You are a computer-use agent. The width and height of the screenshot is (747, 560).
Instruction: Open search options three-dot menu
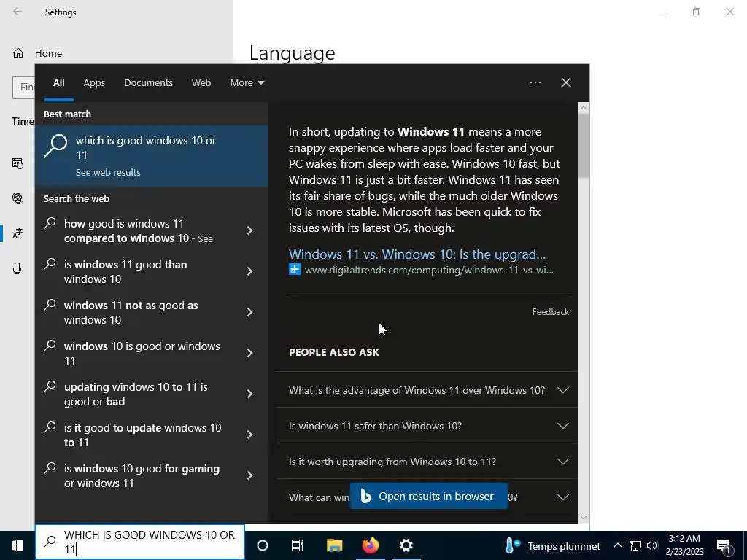tap(535, 82)
